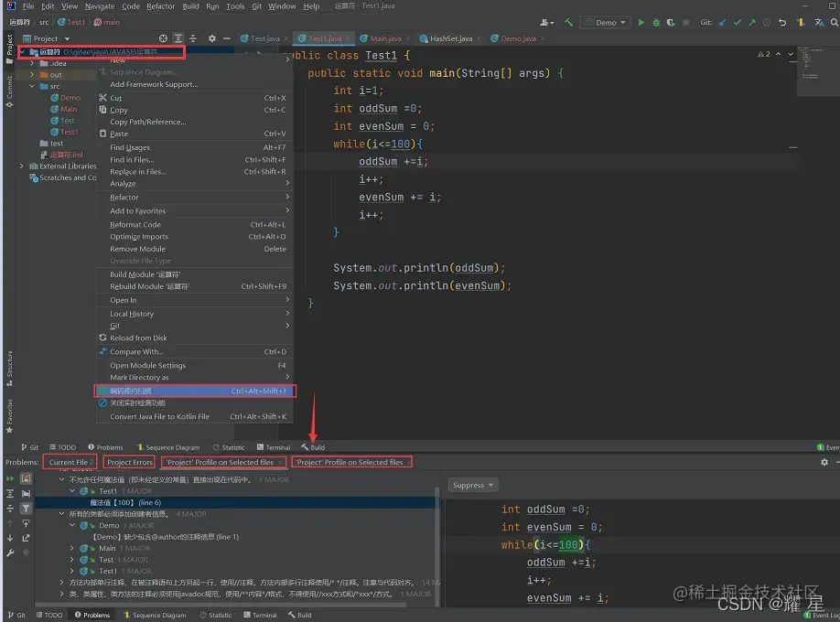Open the Structure tool window on left sidebar
840x622 pixels.
pos(9,368)
